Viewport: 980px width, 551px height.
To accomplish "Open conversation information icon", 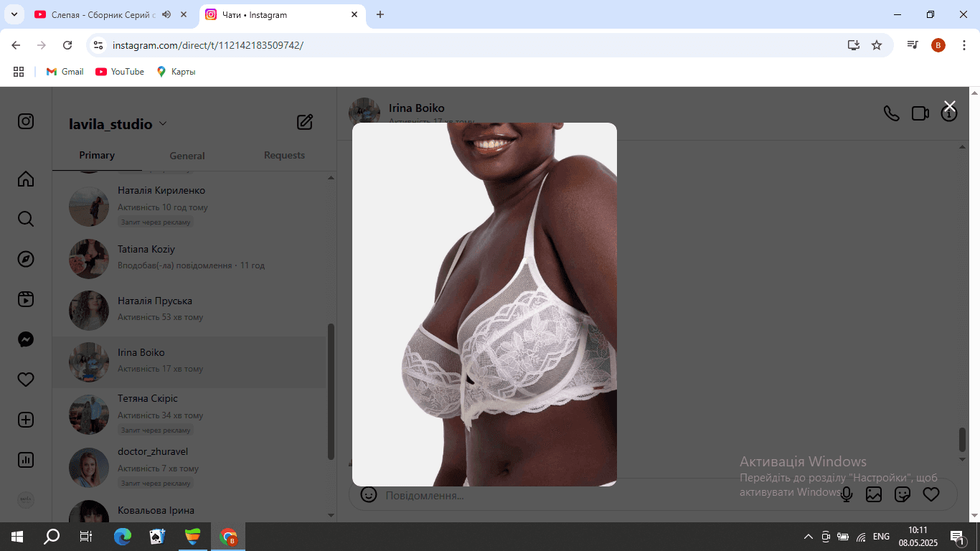I will pos(949,113).
